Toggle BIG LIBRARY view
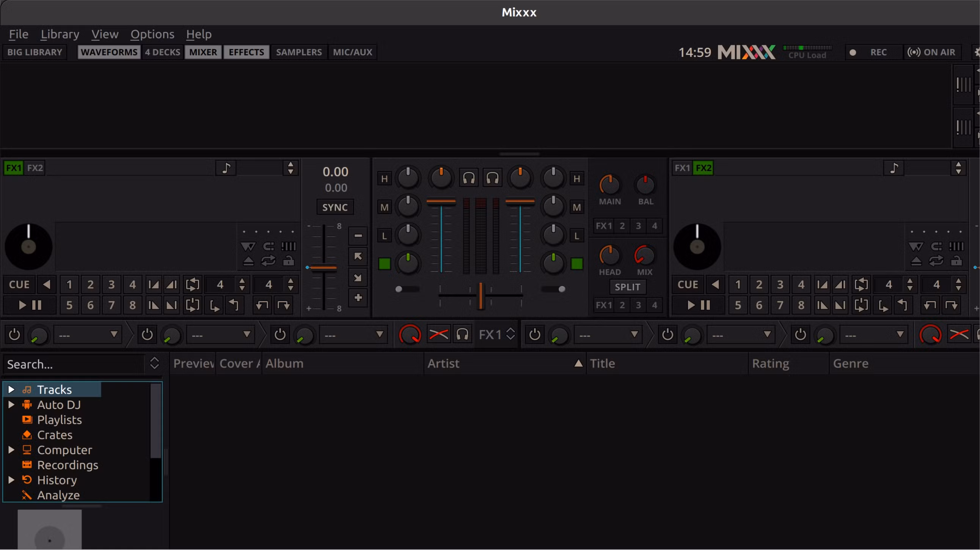Screen dimensions: 980x550 (x=35, y=52)
